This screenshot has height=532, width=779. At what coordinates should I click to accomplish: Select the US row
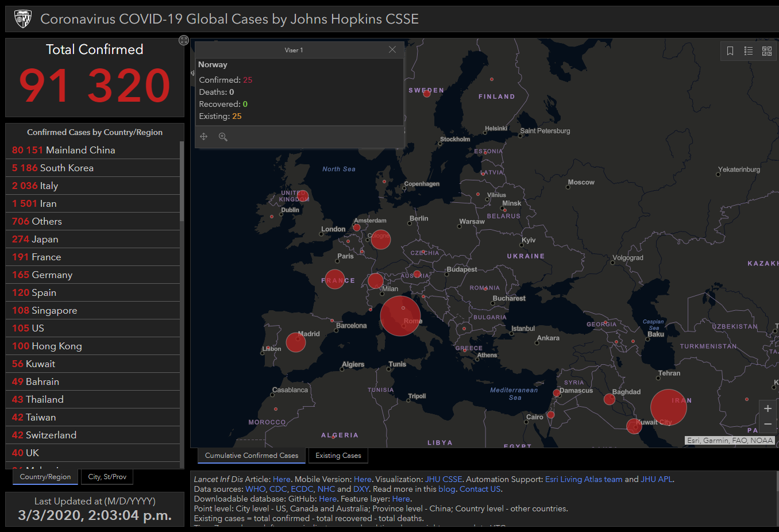click(92, 328)
